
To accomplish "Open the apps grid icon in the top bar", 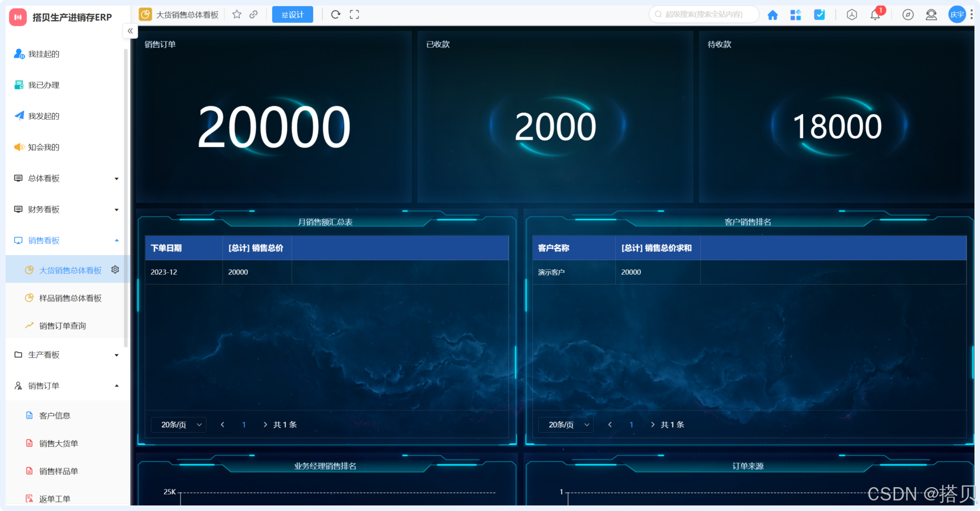I will (x=795, y=15).
